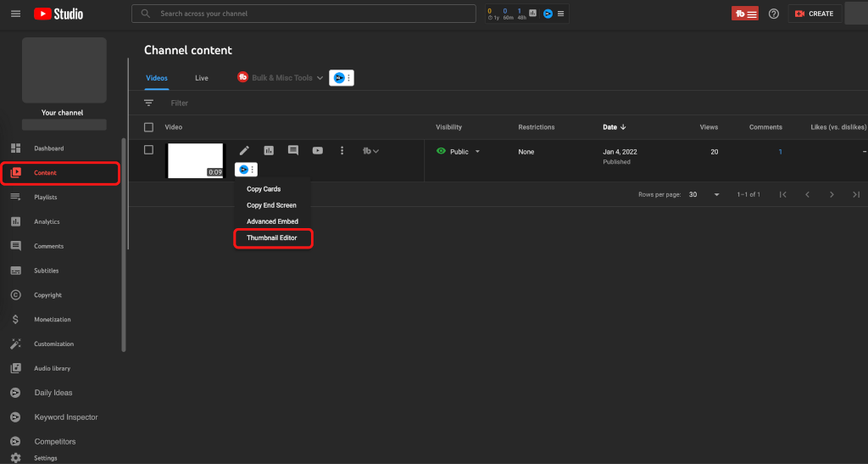Open video analytics bar chart icon
This screenshot has width=868, height=464.
269,151
